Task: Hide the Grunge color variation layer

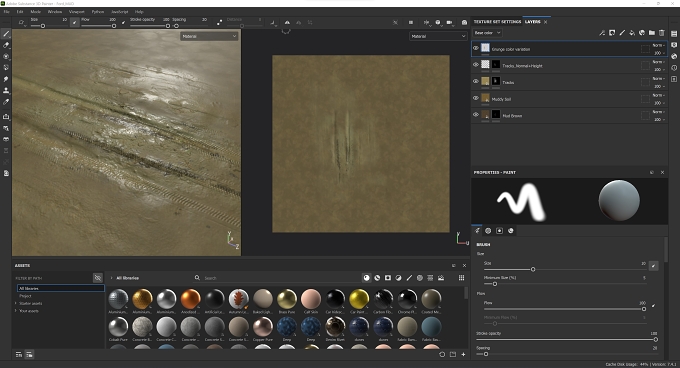Action: (x=476, y=49)
